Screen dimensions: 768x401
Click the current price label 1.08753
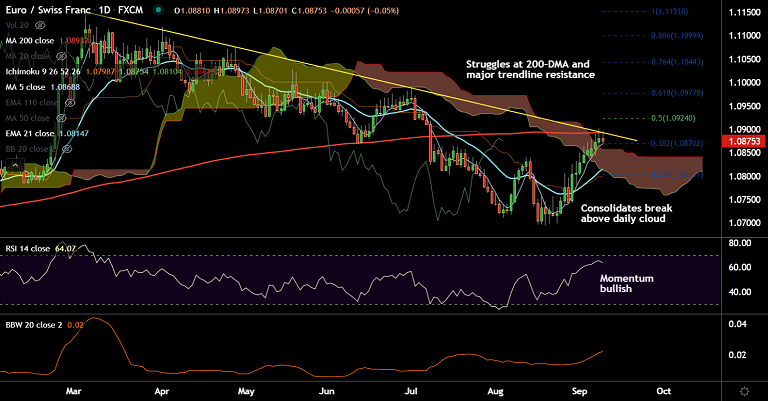pos(744,141)
